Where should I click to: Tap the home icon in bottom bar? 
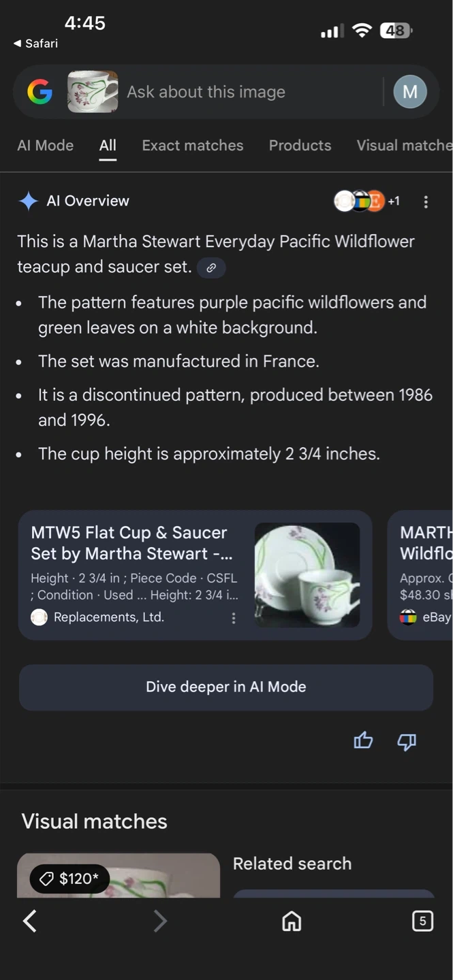coord(292,921)
